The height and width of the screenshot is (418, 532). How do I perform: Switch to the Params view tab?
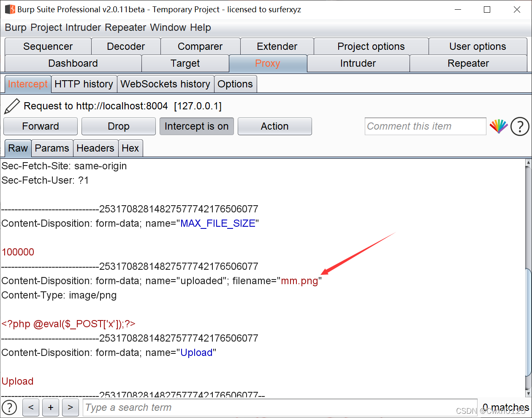point(52,148)
